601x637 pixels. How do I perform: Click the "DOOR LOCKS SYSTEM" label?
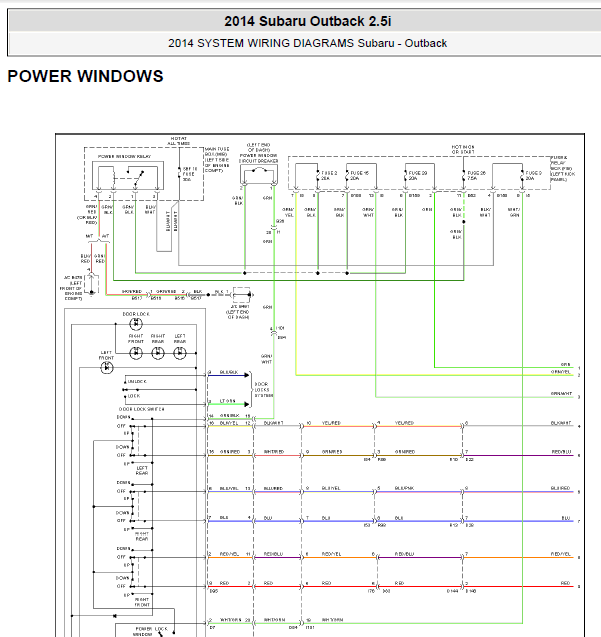point(263,390)
